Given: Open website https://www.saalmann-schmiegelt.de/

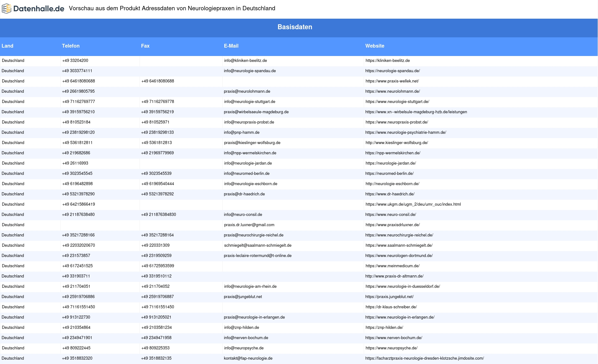Looking at the screenshot, I should point(399,245).
